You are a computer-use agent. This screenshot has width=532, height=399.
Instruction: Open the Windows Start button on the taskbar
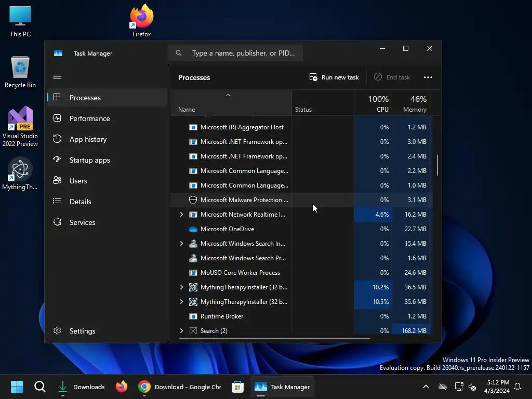(x=17, y=387)
